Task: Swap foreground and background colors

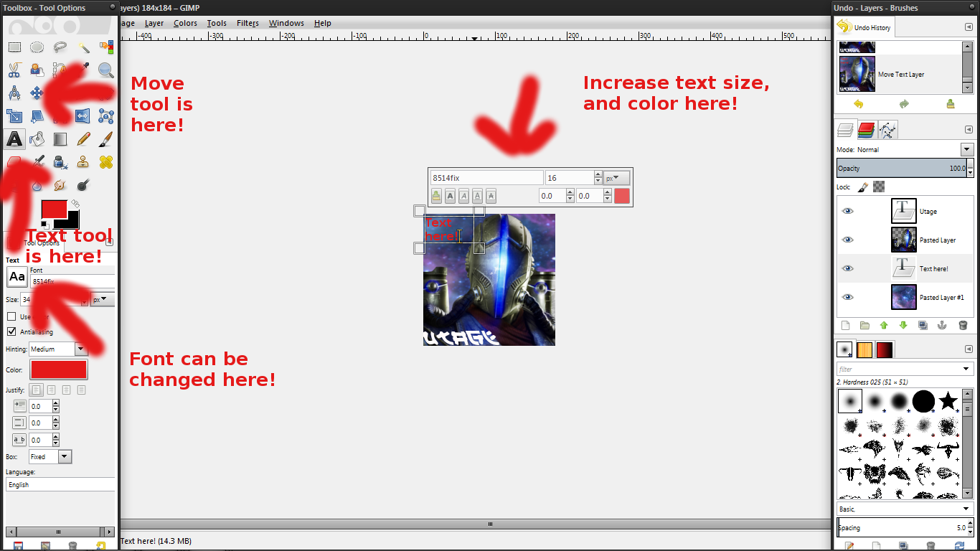Action: (75, 204)
